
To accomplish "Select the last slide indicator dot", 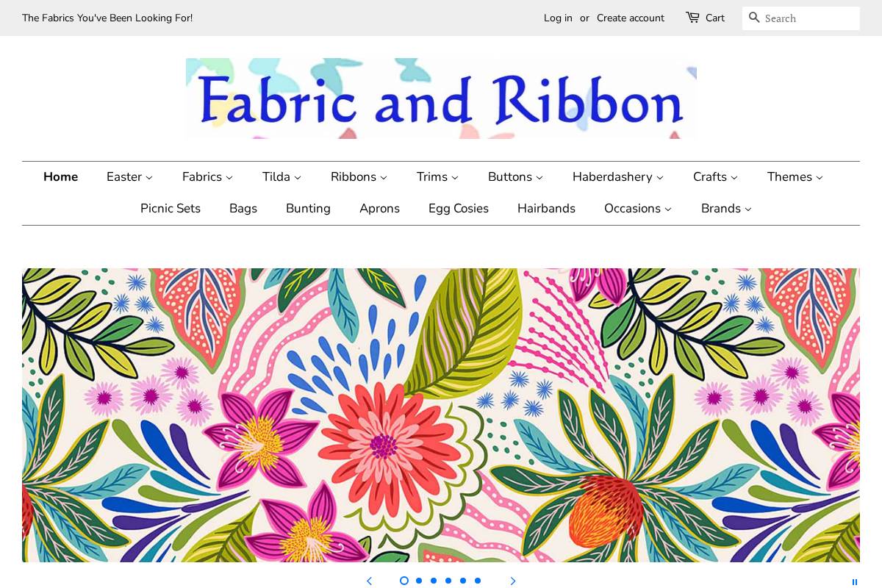I will tap(478, 581).
